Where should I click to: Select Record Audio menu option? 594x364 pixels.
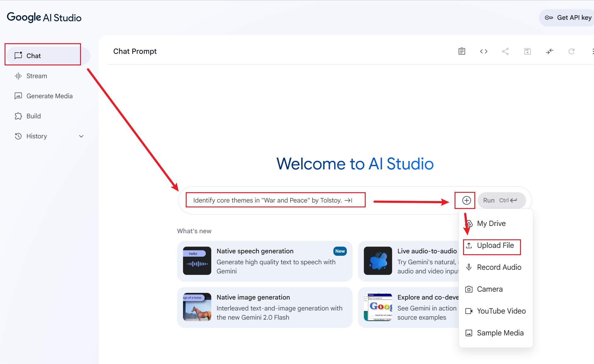pyautogui.click(x=499, y=267)
